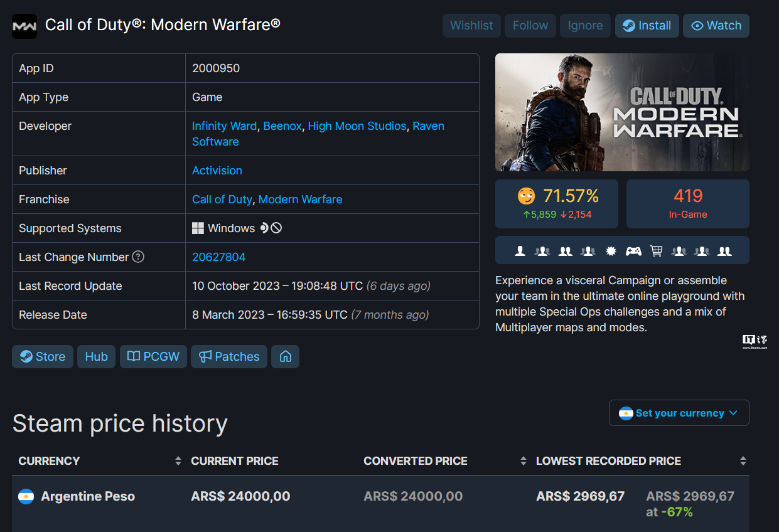Open the Hub link button
The image size is (779, 532).
click(x=96, y=356)
